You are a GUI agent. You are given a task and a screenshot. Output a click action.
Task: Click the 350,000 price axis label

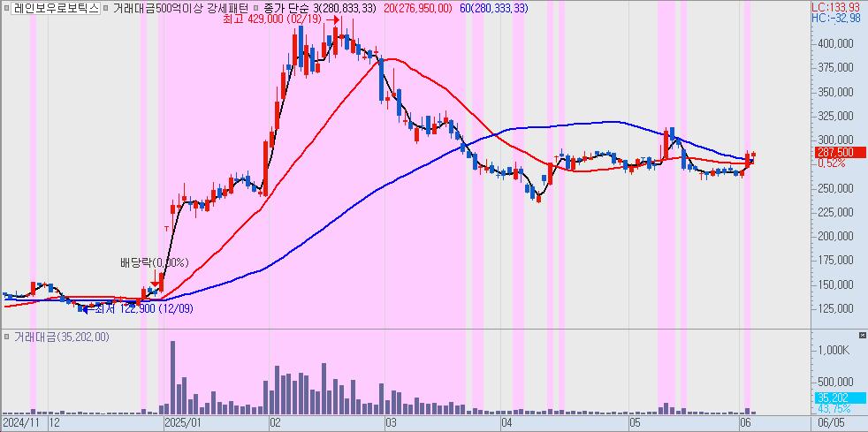[x=834, y=92]
